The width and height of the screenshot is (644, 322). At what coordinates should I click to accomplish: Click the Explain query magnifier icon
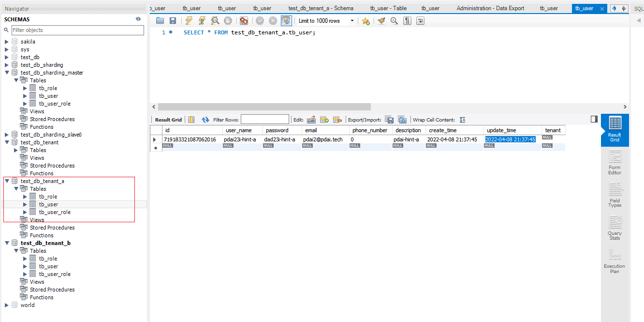click(215, 21)
